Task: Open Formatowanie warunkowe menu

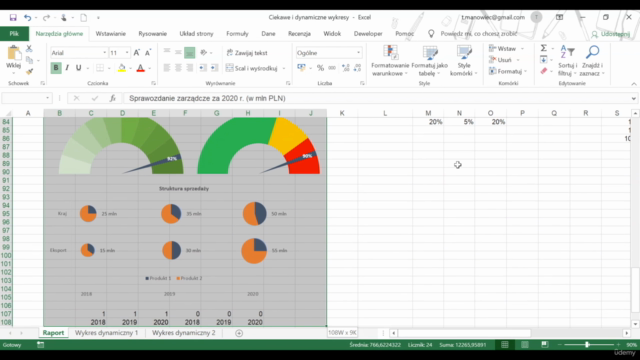Action: point(390,60)
